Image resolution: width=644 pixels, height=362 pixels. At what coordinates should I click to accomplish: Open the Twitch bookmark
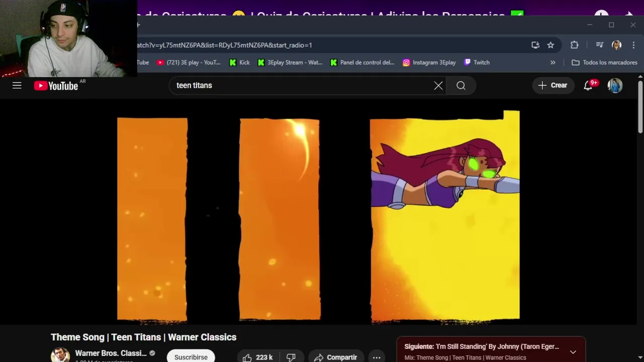[476, 62]
